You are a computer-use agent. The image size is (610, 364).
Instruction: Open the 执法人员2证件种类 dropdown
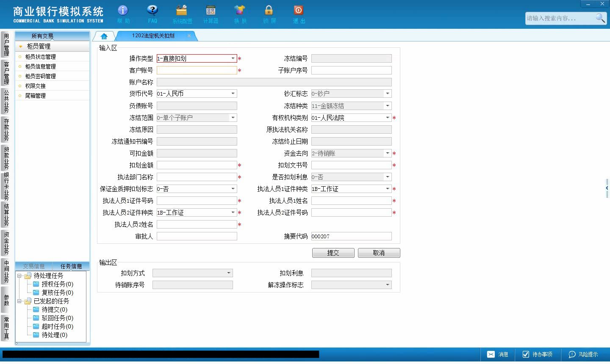233,212
